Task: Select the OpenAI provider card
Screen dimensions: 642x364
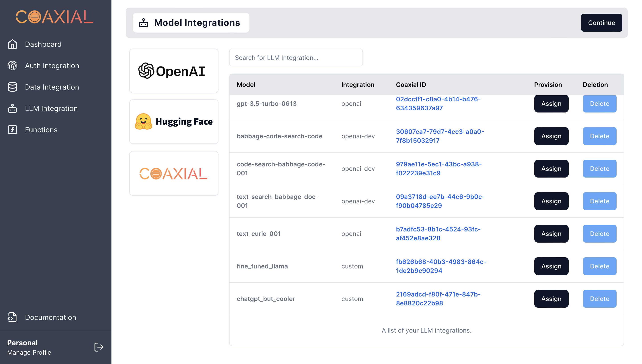Action: (x=174, y=71)
